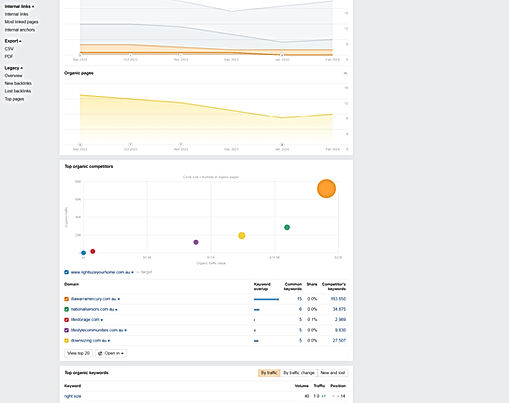Click View top 20 button

point(78,353)
